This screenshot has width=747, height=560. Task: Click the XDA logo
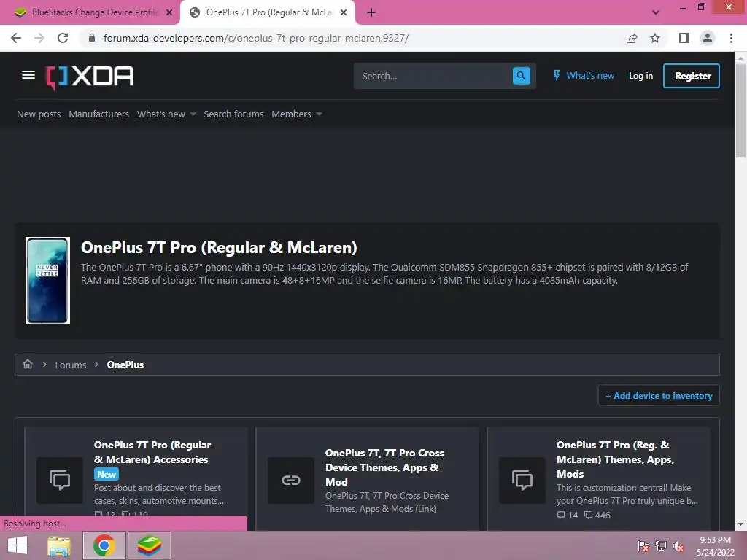90,77
